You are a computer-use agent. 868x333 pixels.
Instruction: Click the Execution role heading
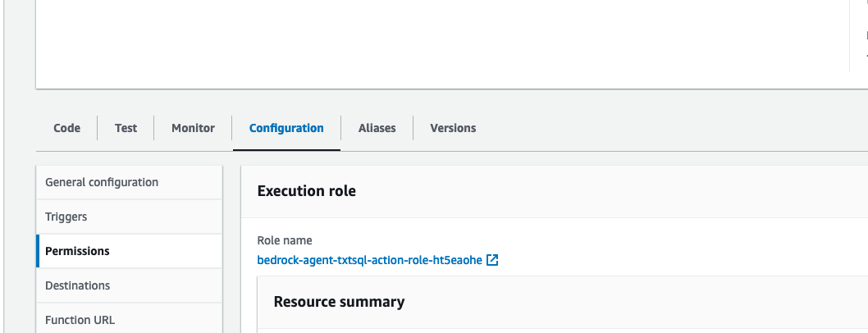tap(306, 191)
